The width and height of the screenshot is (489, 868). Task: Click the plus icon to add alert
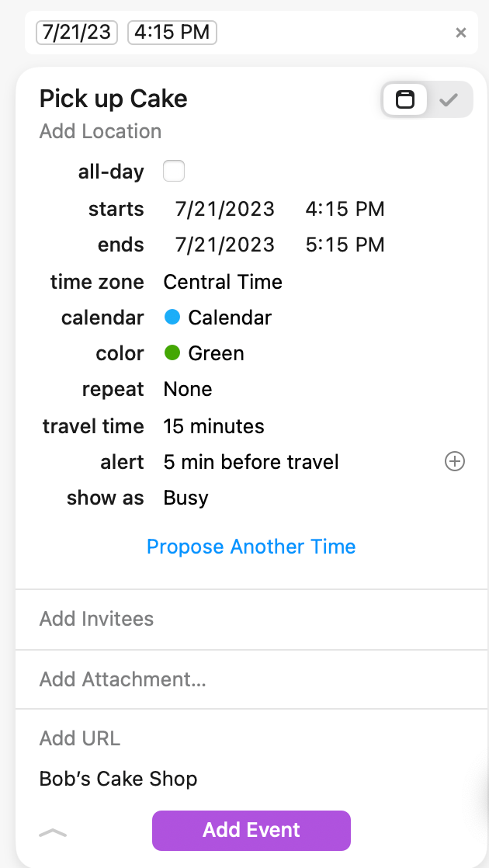(x=454, y=462)
